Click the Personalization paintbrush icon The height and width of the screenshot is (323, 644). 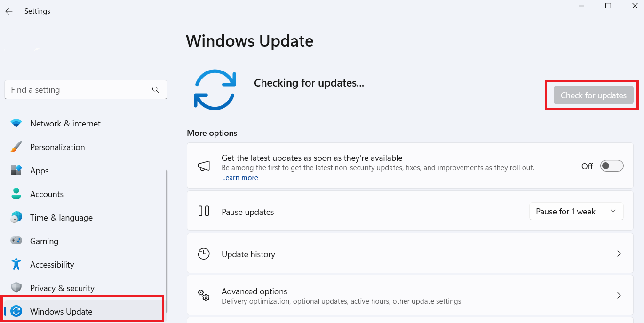click(x=16, y=147)
